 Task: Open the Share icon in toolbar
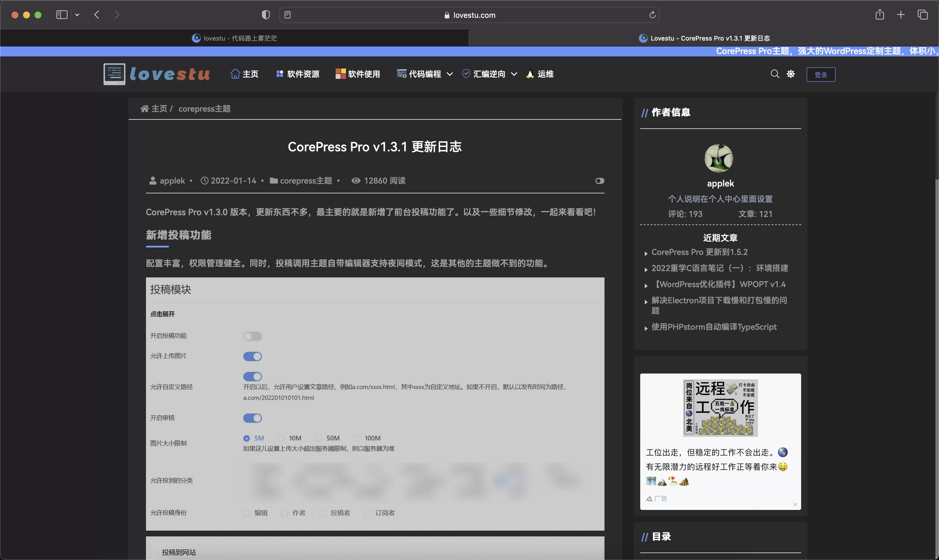(880, 14)
